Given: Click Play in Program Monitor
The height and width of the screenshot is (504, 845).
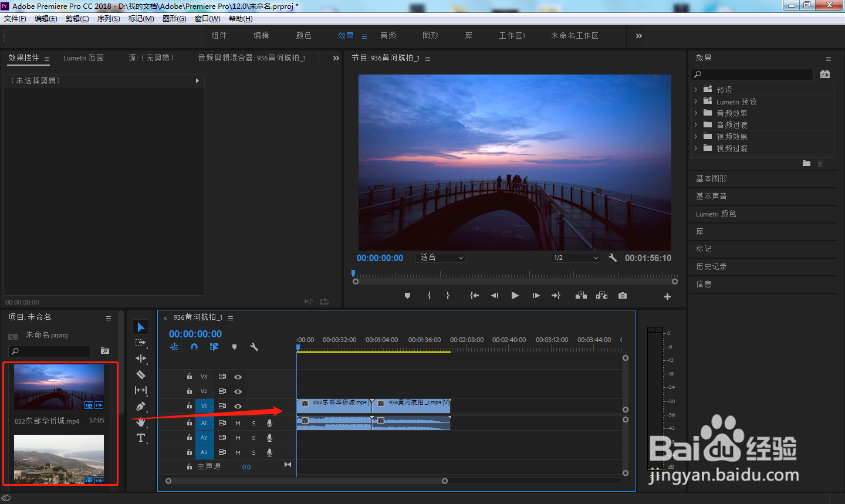Looking at the screenshot, I should pos(515,296).
